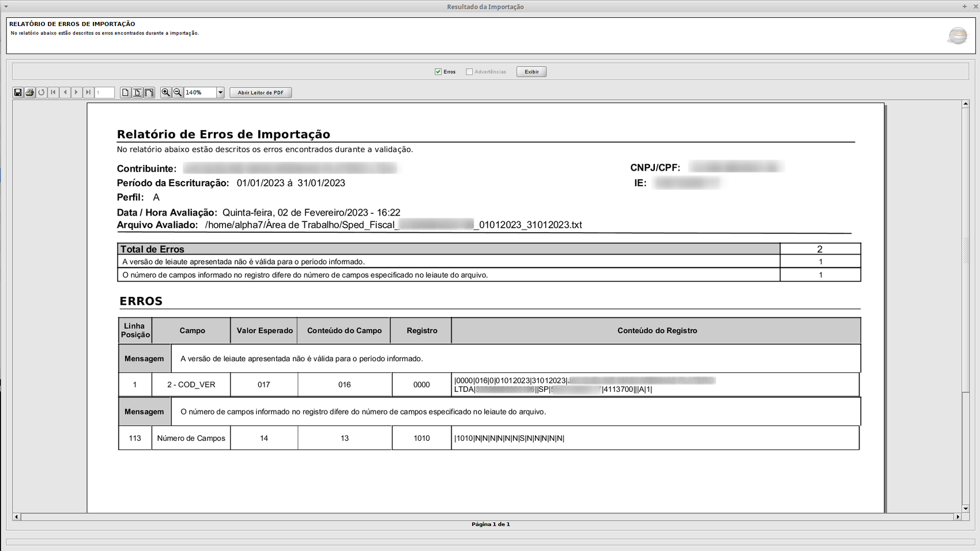Save the report with the diskette icon

[18, 92]
